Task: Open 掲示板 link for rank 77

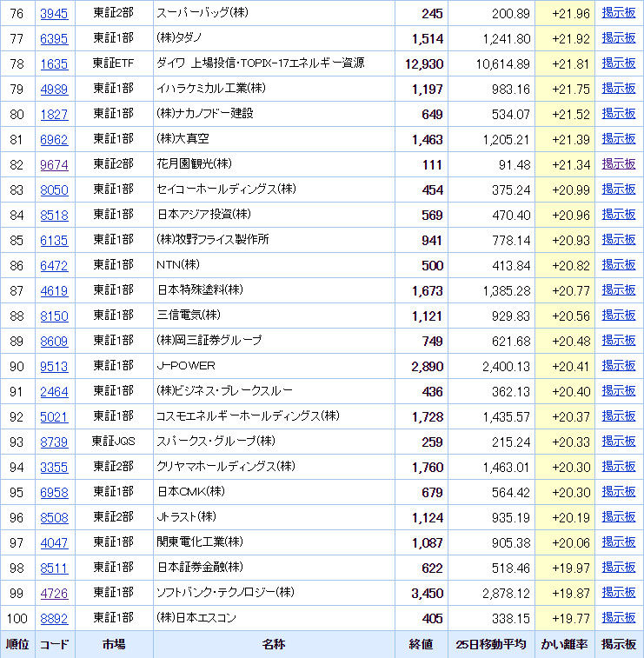Action: (619, 38)
